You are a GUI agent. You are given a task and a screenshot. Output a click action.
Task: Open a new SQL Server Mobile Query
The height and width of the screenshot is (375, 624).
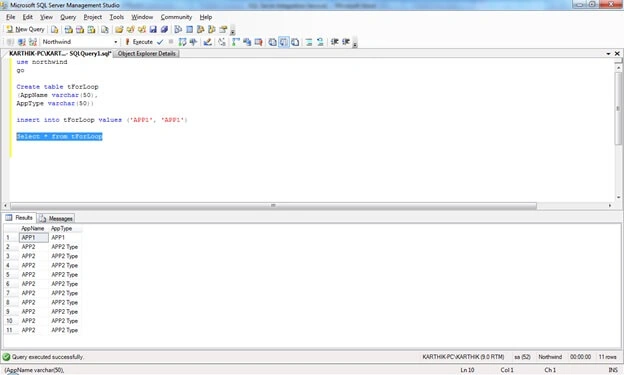coord(105,29)
